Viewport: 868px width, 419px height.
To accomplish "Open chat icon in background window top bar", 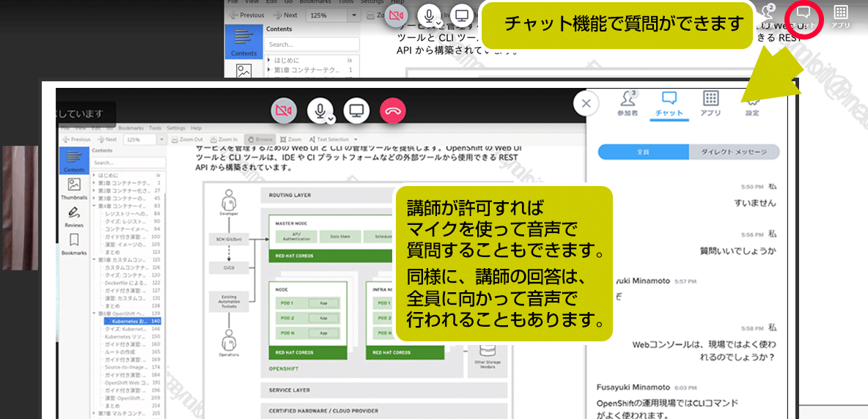I will pyautogui.click(x=803, y=15).
